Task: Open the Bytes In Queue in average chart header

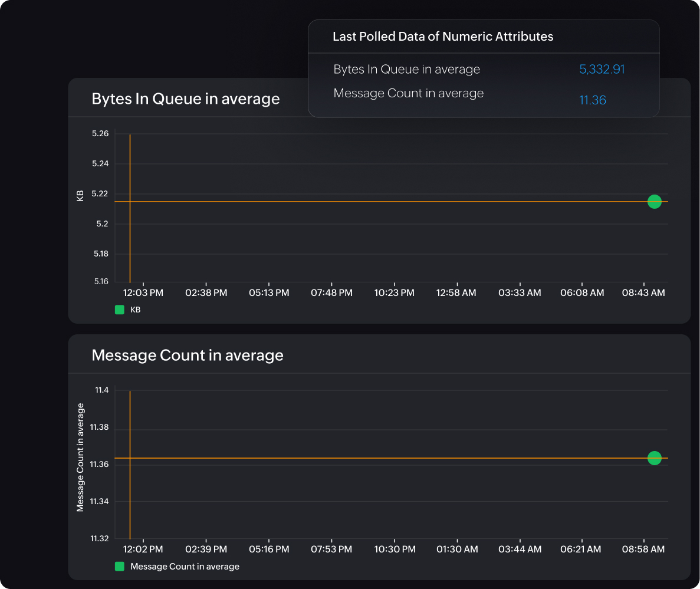Action: [185, 98]
